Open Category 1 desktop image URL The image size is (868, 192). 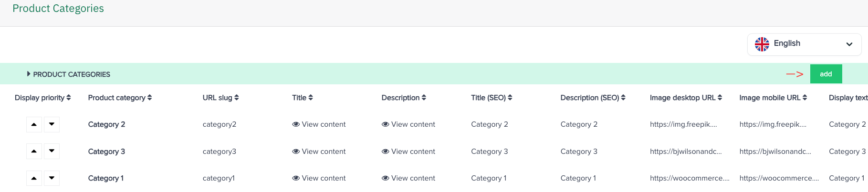click(x=689, y=178)
